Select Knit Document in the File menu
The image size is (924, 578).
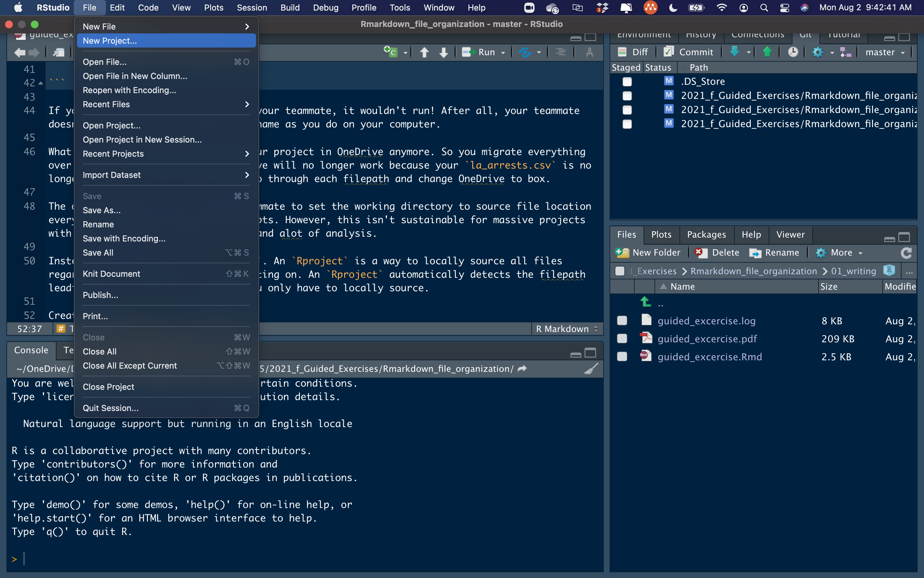click(166, 274)
